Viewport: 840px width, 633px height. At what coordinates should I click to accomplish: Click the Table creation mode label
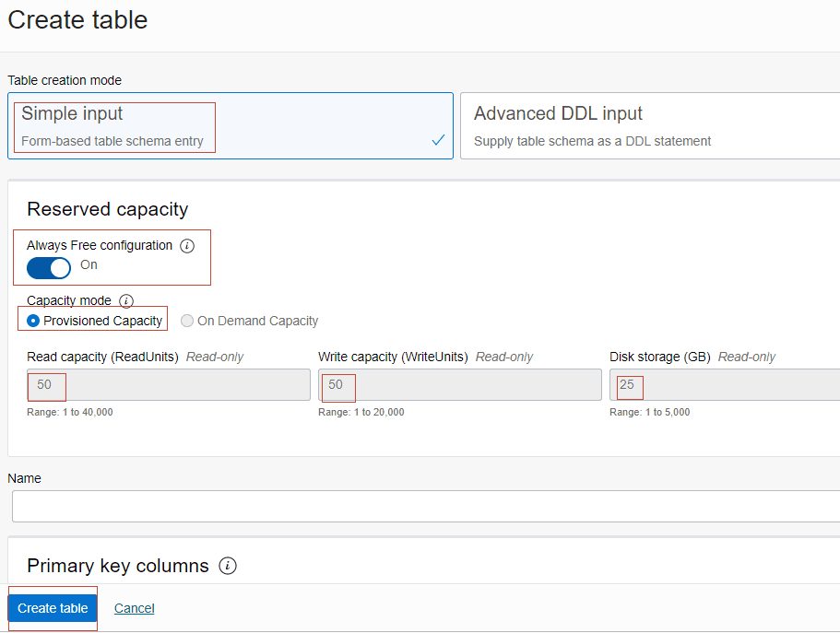click(65, 80)
